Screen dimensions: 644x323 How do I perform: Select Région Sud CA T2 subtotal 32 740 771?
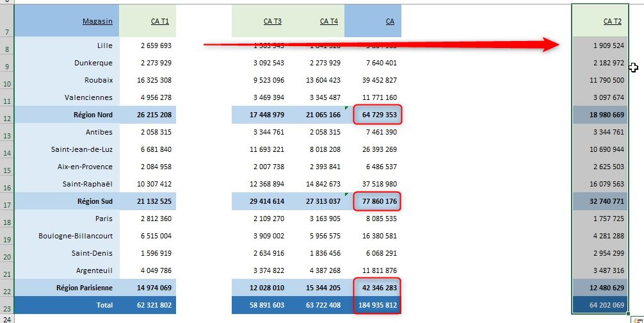[x=600, y=201]
